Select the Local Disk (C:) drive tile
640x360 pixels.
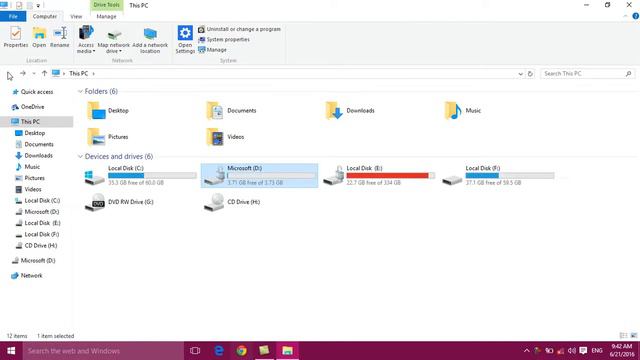tap(140, 176)
